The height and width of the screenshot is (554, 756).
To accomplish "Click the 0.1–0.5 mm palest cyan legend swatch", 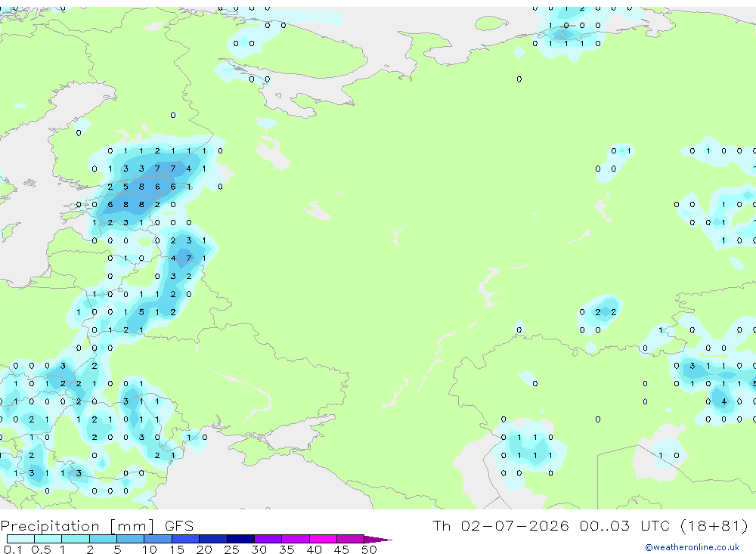I will (20, 539).
